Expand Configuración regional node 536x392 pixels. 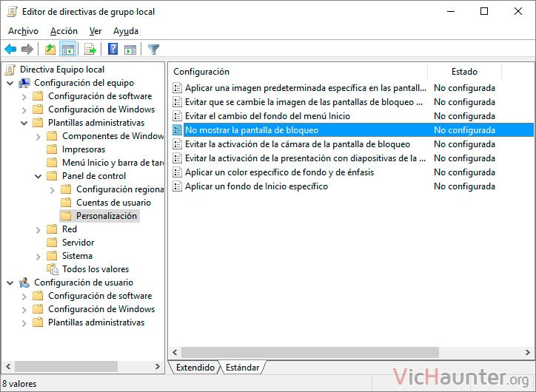[52, 190]
